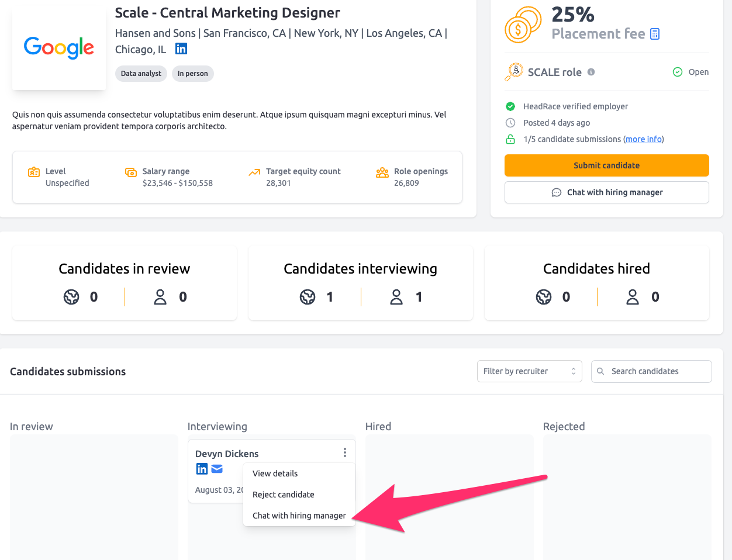Click the Data analyst tag

click(141, 74)
